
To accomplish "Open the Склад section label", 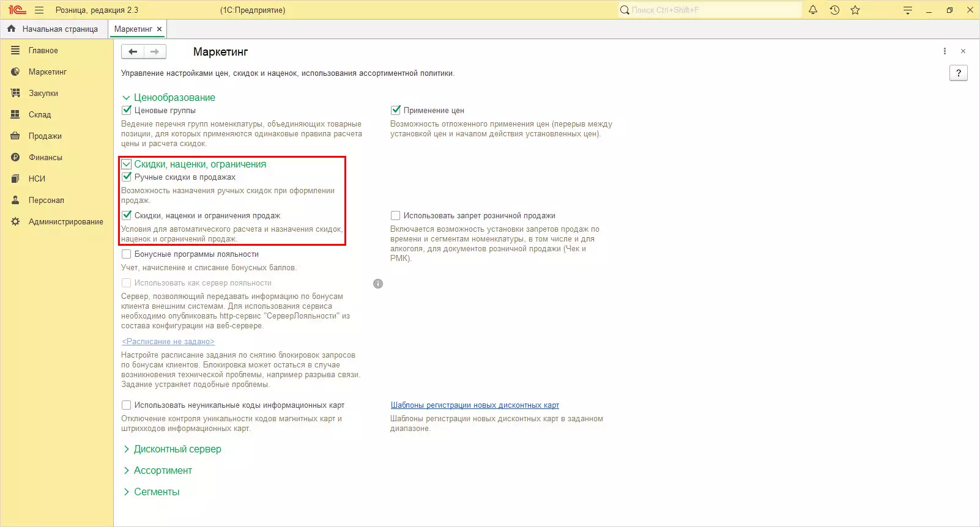I will pyautogui.click(x=40, y=115).
